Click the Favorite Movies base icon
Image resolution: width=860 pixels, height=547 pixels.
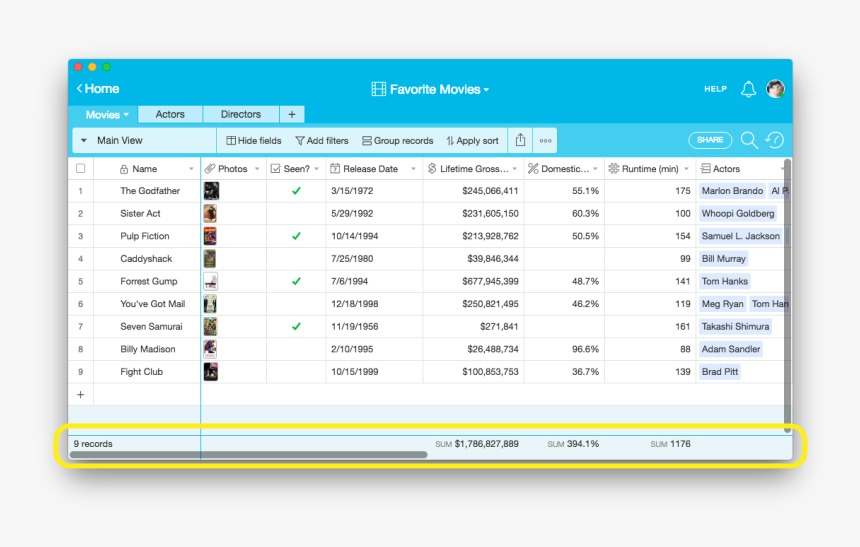[x=378, y=89]
